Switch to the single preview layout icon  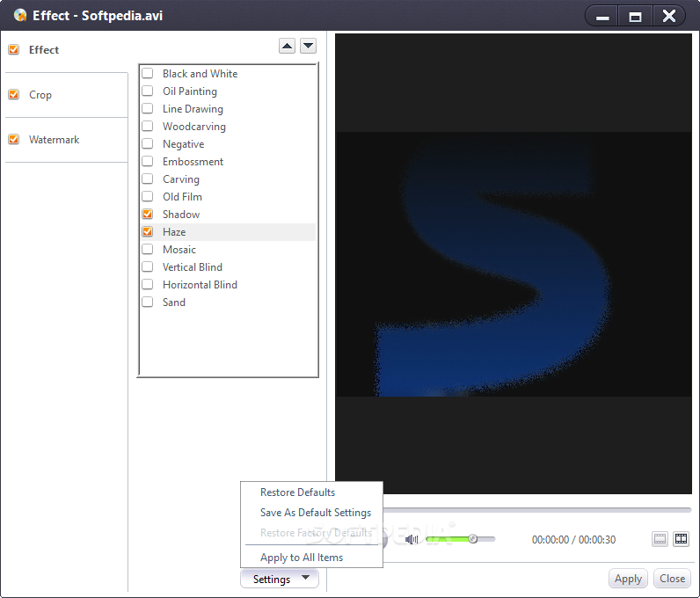(660, 539)
